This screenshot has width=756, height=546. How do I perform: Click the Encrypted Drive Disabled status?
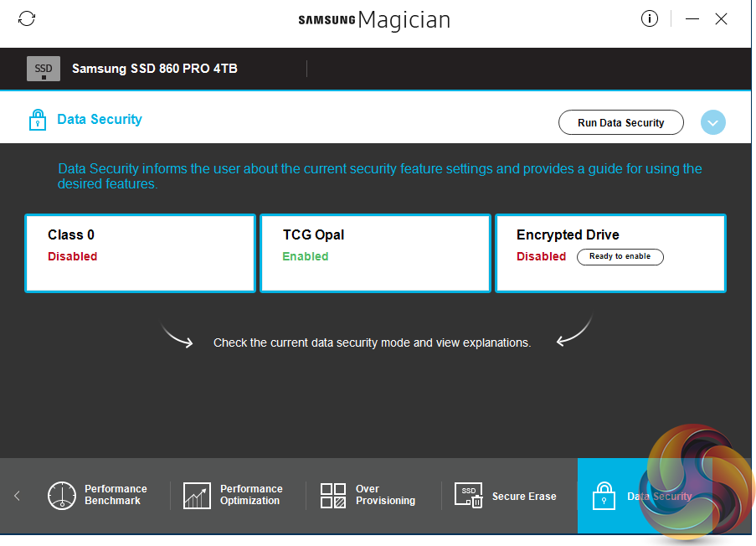541,256
